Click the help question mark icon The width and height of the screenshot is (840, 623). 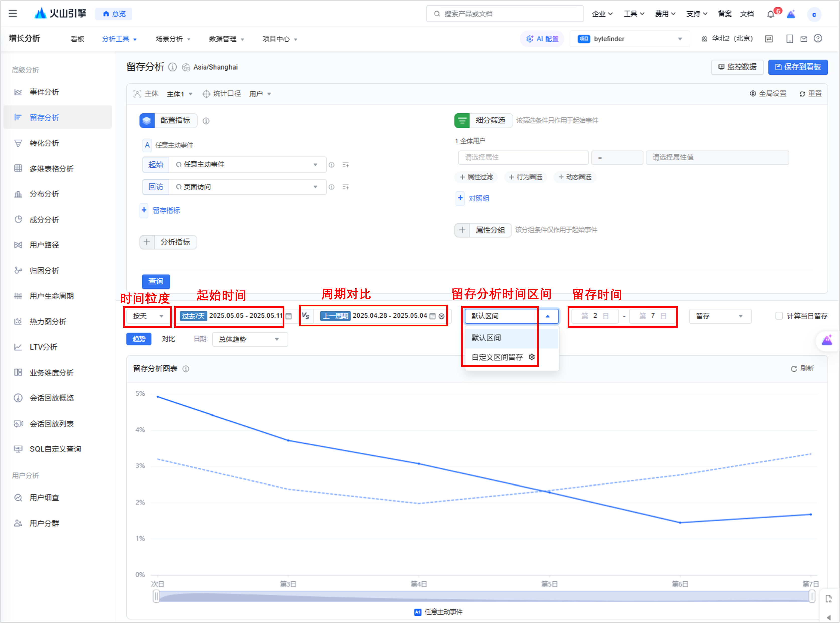click(818, 38)
